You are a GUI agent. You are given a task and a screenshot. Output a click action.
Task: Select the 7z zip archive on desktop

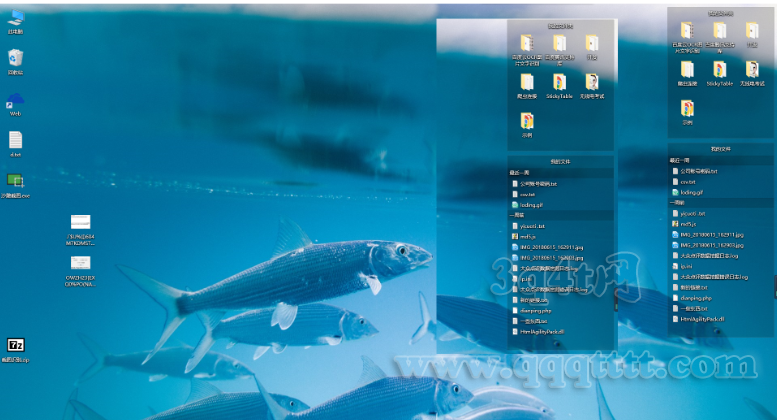click(x=15, y=350)
